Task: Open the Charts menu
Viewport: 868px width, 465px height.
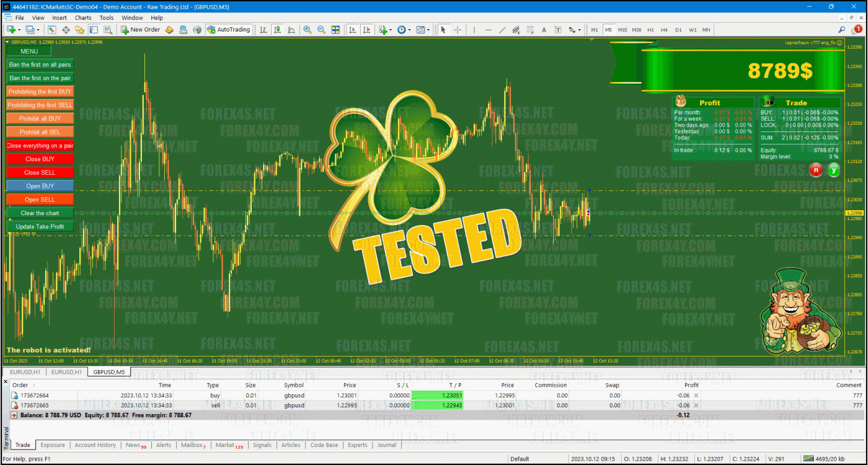Action: pyautogui.click(x=83, y=18)
